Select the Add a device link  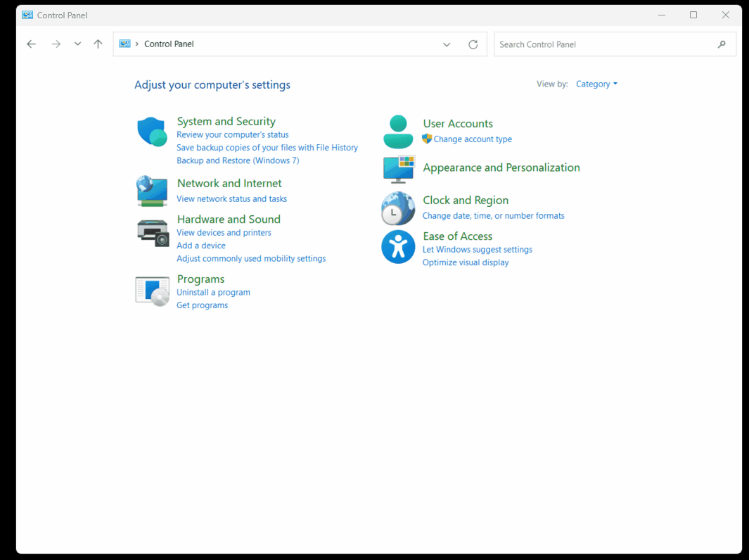[201, 246]
